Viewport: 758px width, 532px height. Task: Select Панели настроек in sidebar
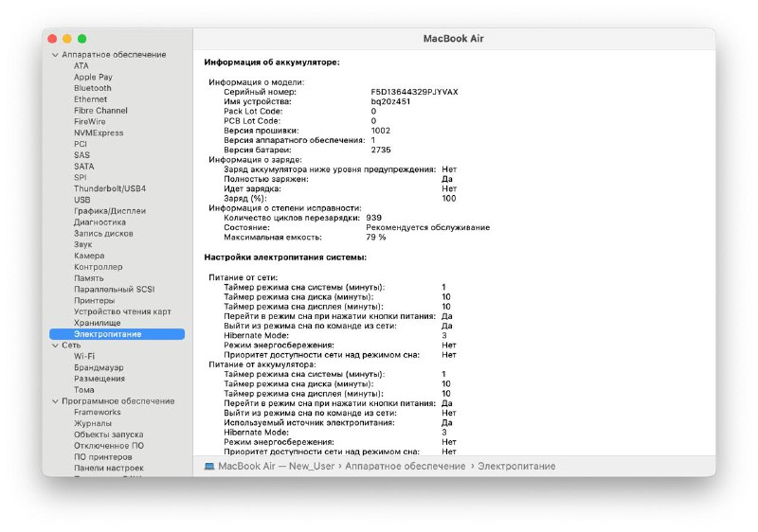109,468
